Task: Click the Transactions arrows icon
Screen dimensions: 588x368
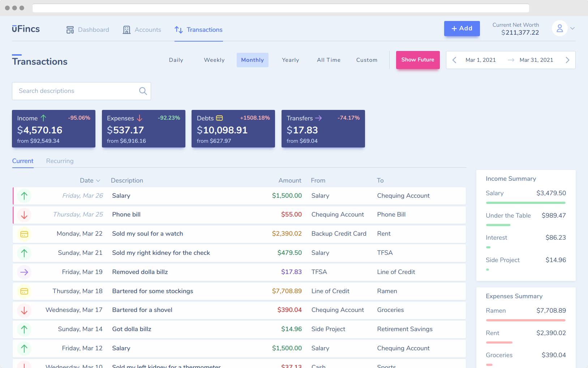Action: click(179, 30)
